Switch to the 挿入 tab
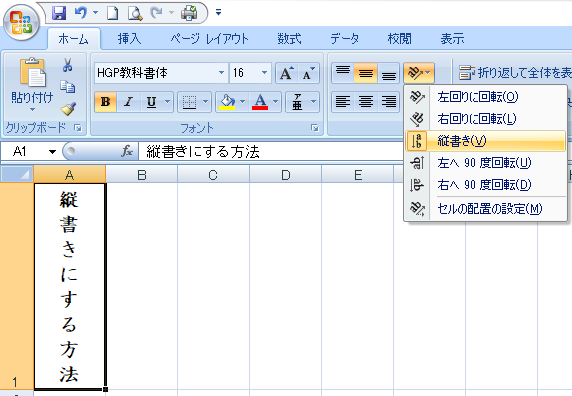Screen dimensions: 572x396 129,39
